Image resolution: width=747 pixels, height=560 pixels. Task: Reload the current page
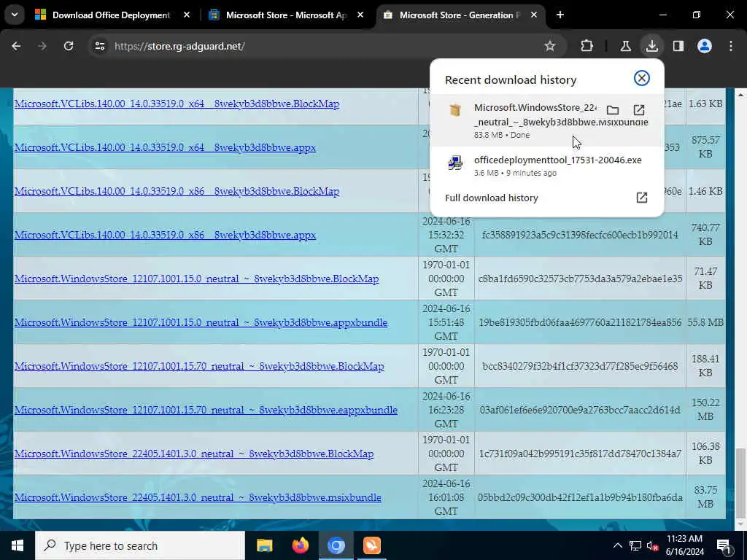69,46
